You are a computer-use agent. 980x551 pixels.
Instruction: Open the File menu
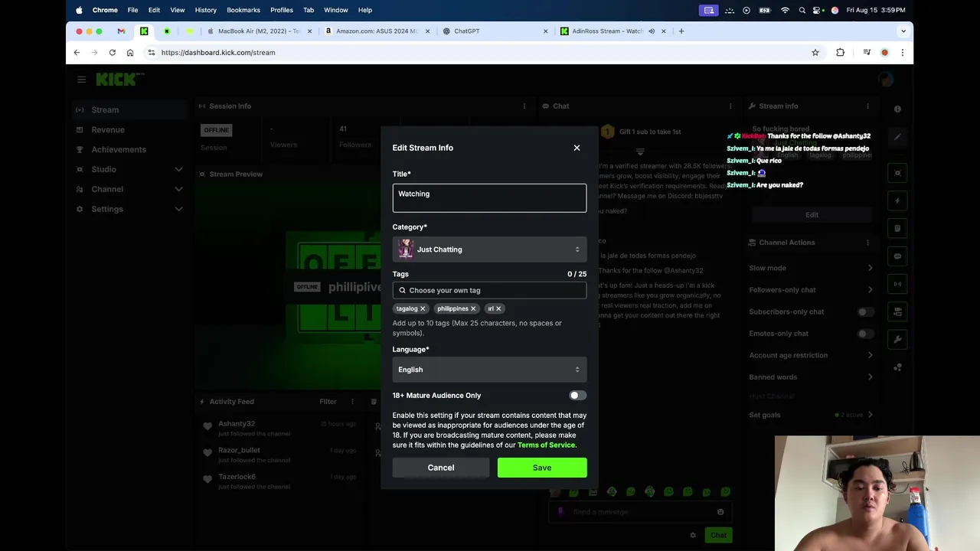point(132,10)
